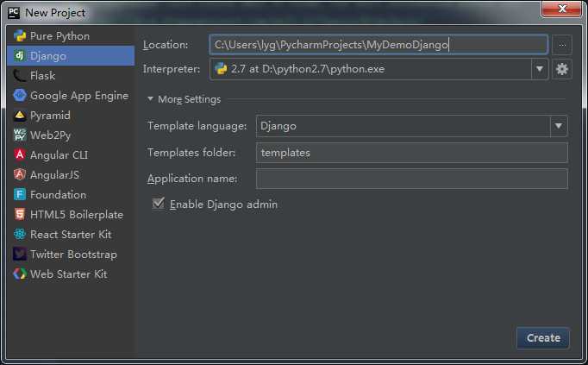588x365 pixels.
Task: Select the Google App Engine icon
Action: 20,96
